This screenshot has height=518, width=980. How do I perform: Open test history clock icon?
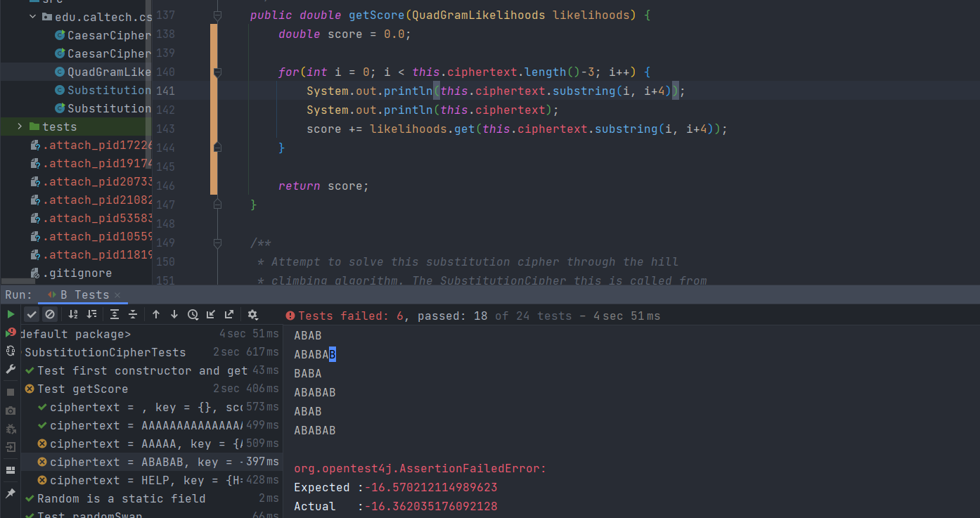tap(193, 315)
